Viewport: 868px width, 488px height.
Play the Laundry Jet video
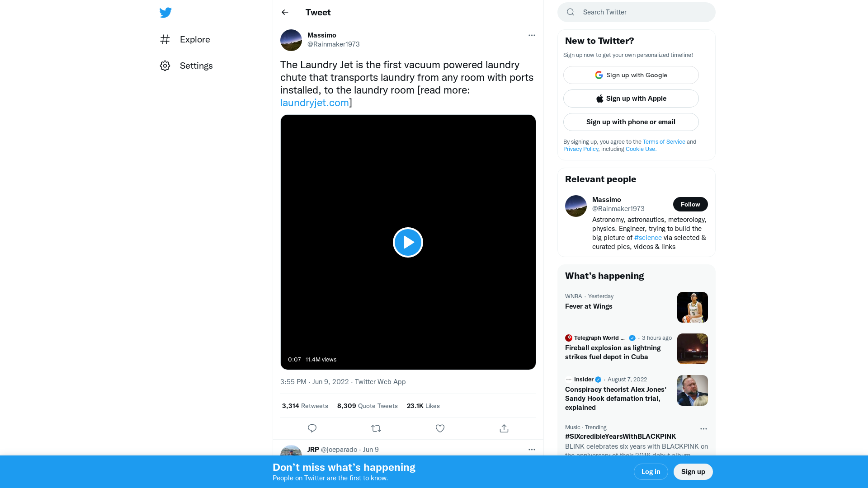(x=408, y=242)
